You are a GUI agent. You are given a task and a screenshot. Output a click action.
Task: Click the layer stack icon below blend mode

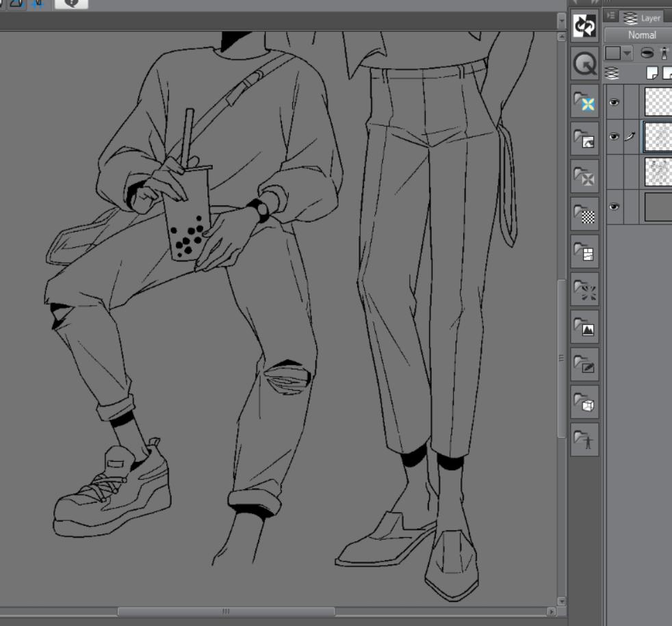(612, 73)
